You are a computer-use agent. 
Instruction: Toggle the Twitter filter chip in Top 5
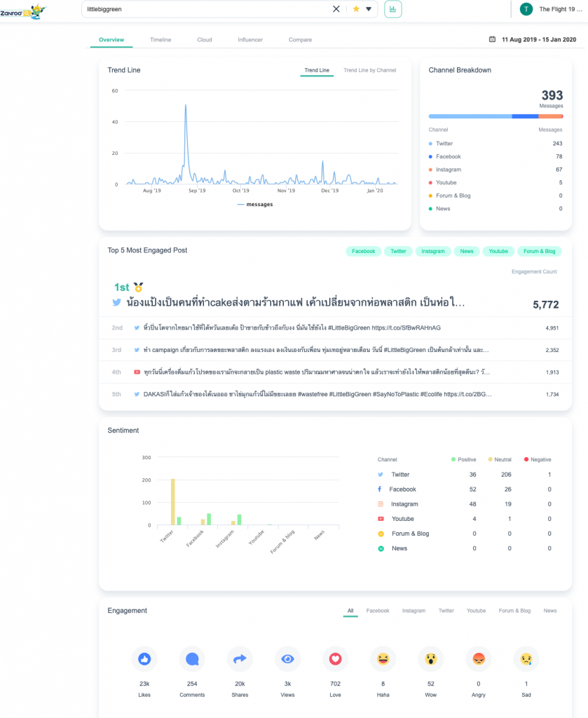point(398,251)
